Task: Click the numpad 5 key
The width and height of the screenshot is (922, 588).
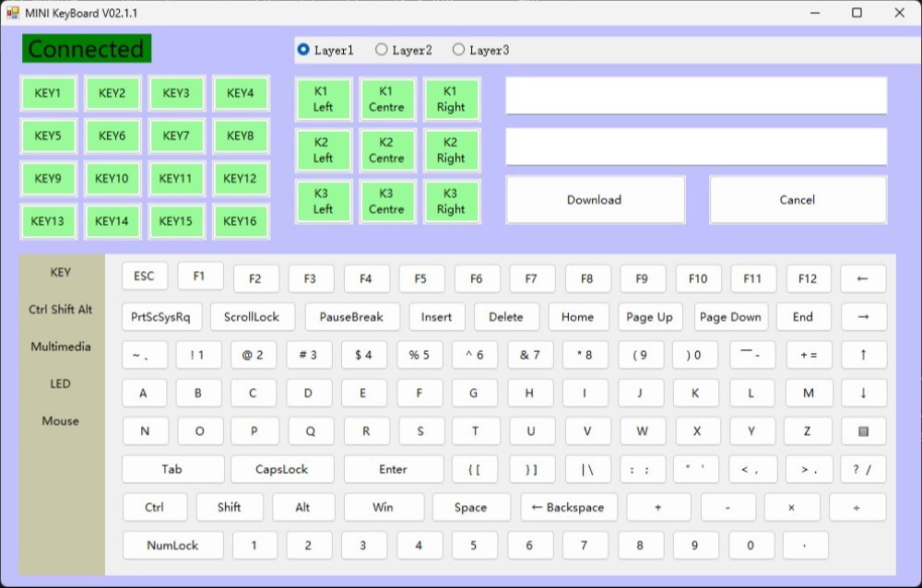Action: [474, 545]
